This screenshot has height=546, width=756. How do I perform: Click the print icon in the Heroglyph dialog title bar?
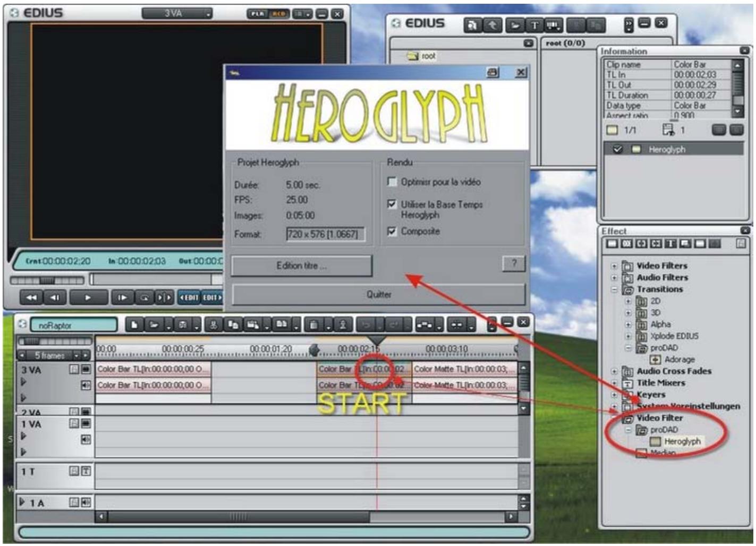tap(493, 72)
